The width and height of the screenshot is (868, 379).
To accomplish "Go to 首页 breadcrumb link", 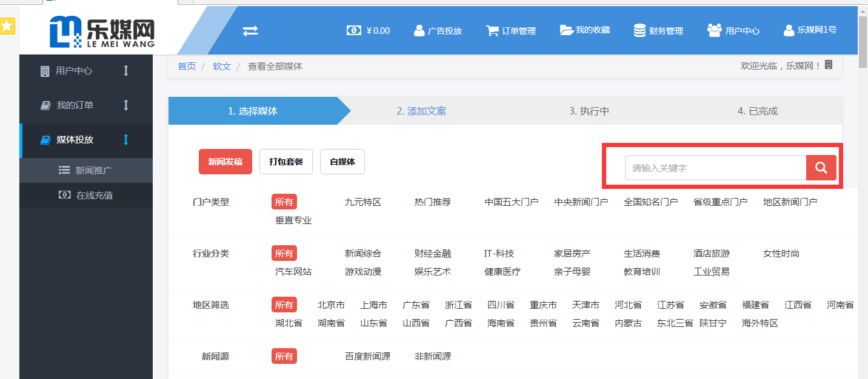I will click(x=187, y=67).
